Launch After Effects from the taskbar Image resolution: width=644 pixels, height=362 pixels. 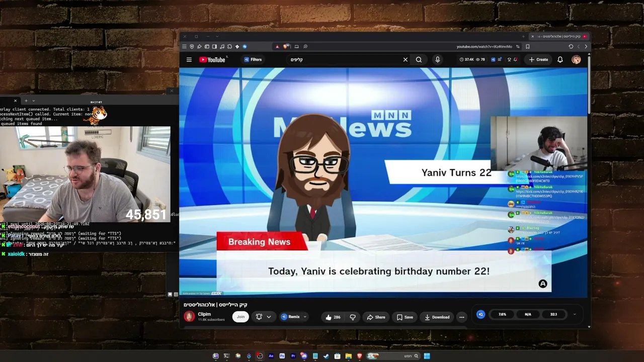[x=271, y=356]
